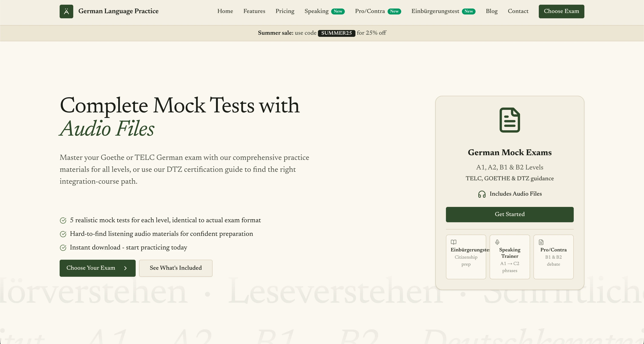
Task: Click the headphones icon beside Includes Audio Files
Action: pyautogui.click(x=482, y=194)
